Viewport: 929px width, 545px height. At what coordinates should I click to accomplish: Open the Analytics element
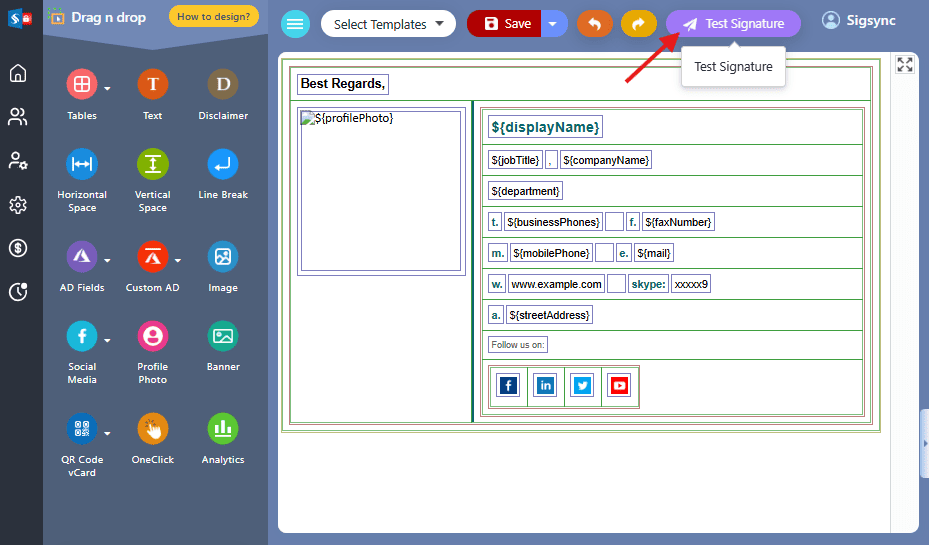click(223, 428)
